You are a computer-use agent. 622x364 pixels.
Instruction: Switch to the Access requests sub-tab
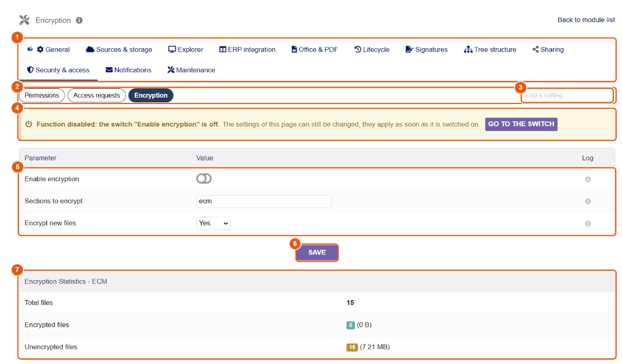pos(97,95)
